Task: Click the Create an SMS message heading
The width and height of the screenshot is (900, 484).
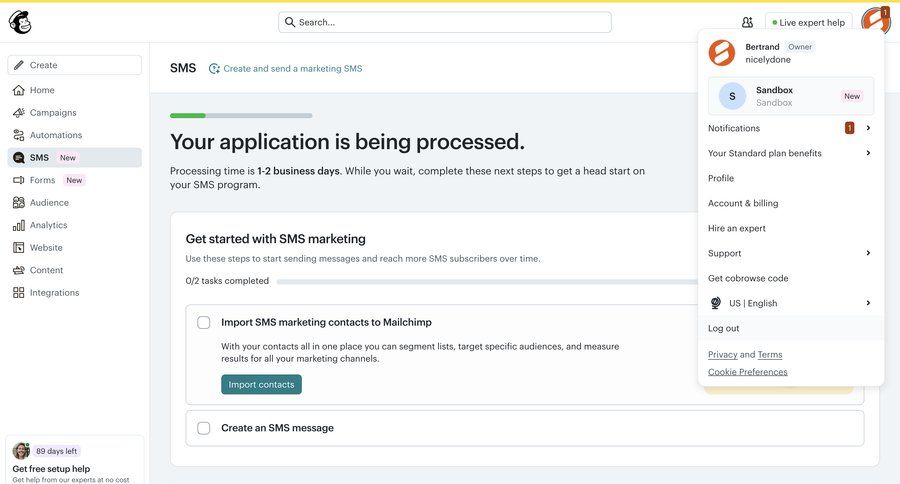Action: pyautogui.click(x=277, y=428)
